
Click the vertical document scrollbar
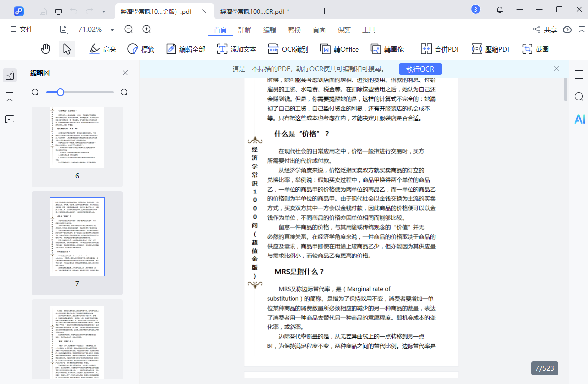pyautogui.click(x=566, y=90)
